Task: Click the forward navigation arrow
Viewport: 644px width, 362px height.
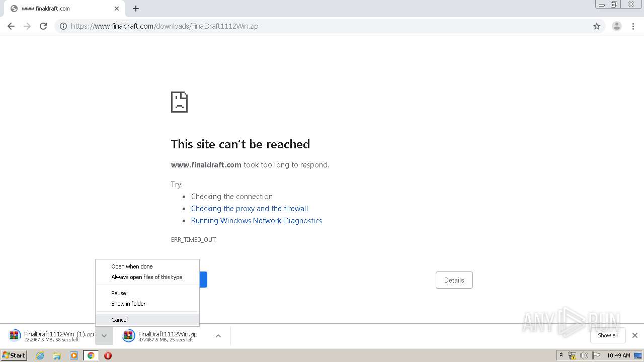Action: point(27,26)
